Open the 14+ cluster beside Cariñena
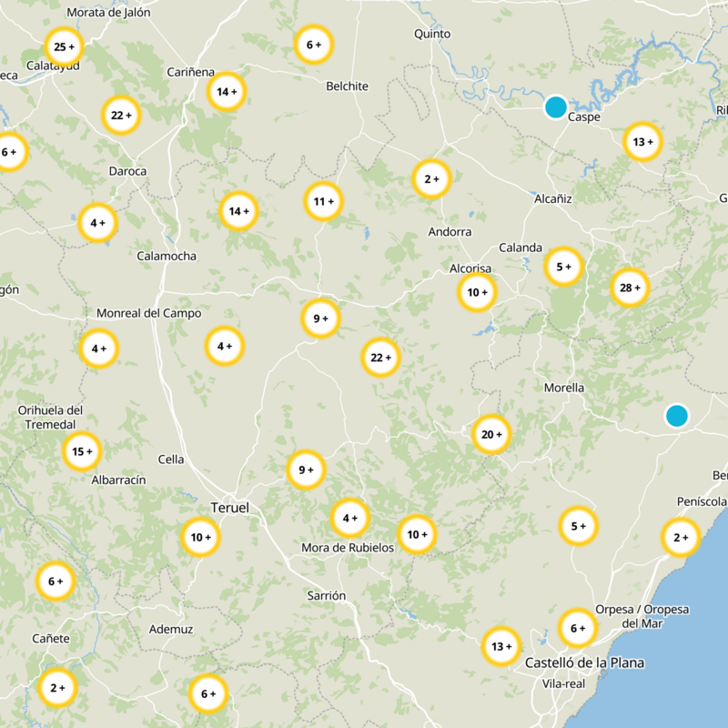Image resolution: width=728 pixels, height=728 pixels. point(227,92)
